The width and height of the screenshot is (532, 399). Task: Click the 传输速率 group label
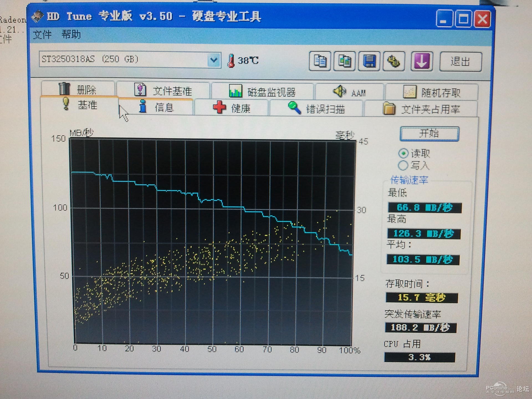[x=409, y=180]
